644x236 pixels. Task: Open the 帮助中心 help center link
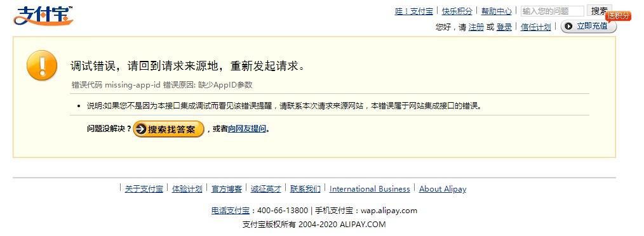(x=497, y=11)
